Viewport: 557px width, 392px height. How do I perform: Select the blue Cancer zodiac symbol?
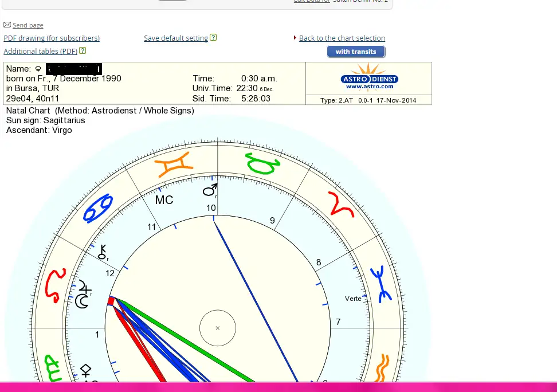[x=98, y=208]
